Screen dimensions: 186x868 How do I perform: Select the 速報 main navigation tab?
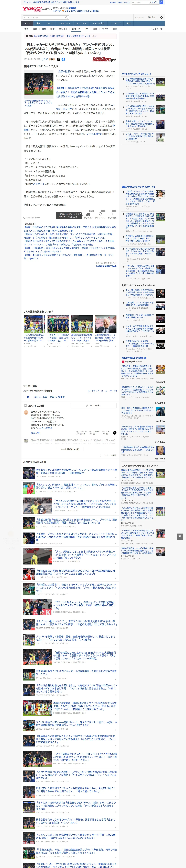[x=38, y=24]
